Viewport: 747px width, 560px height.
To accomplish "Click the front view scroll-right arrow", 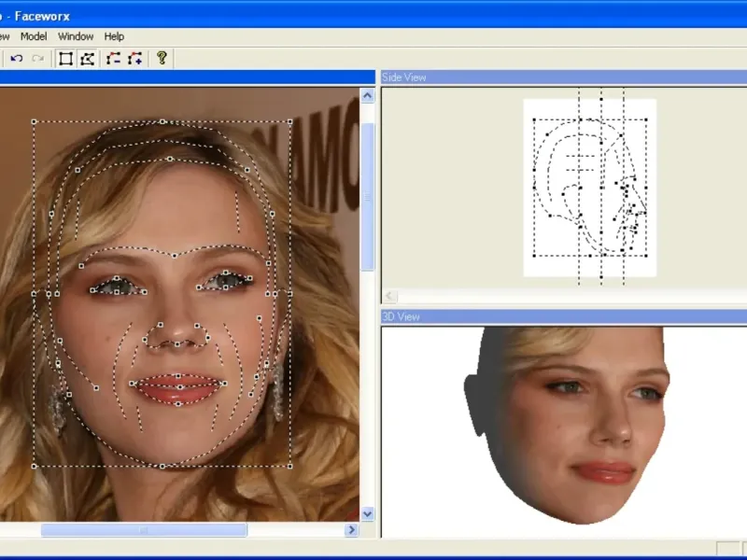I will [x=352, y=530].
